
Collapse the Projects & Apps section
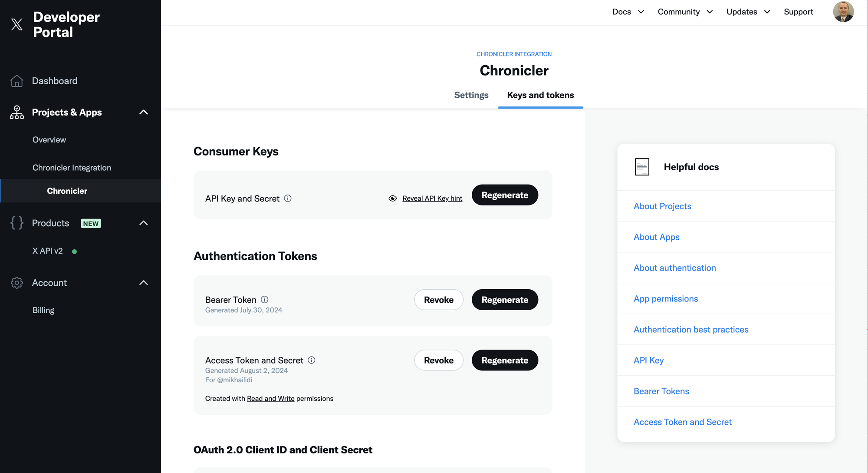coord(144,112)
